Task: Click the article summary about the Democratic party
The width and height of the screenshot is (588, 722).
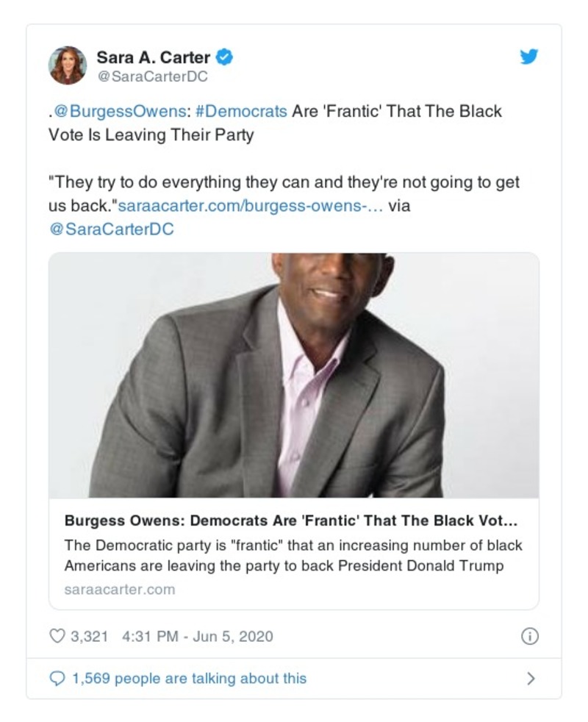Action: click(x=293, y=556)
